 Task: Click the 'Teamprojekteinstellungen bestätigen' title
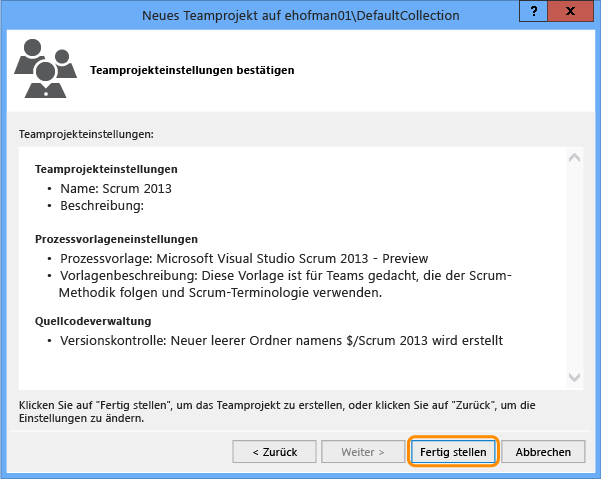pyautogui.click(x=192, y=70)
